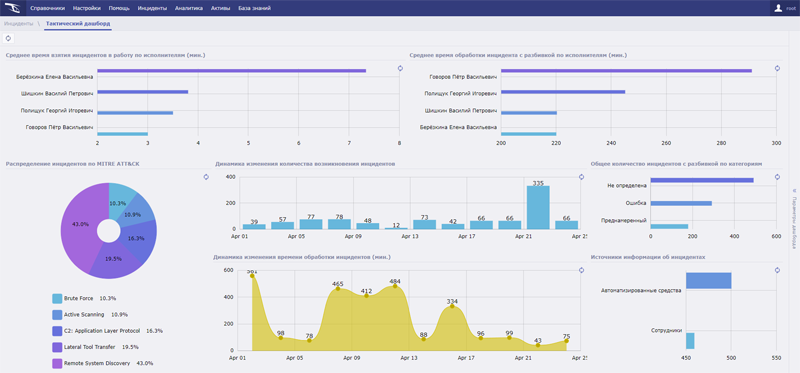The image size is (800, 373).
Task: Click Полищук Георгий Игоревич processing time bar
Action: tap(563, 92)
